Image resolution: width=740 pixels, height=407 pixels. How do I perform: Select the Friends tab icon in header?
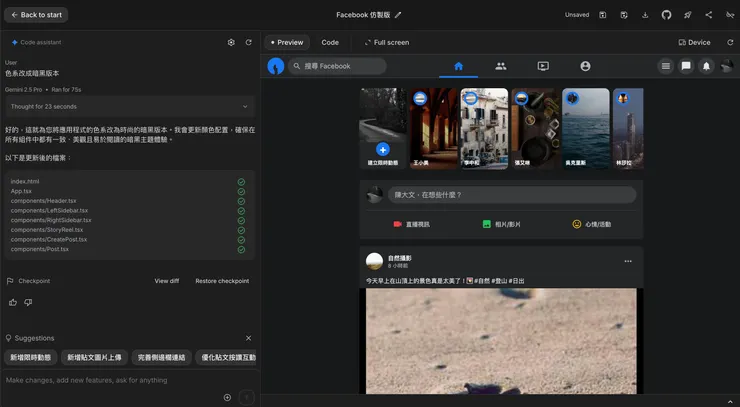click(501, 67)
